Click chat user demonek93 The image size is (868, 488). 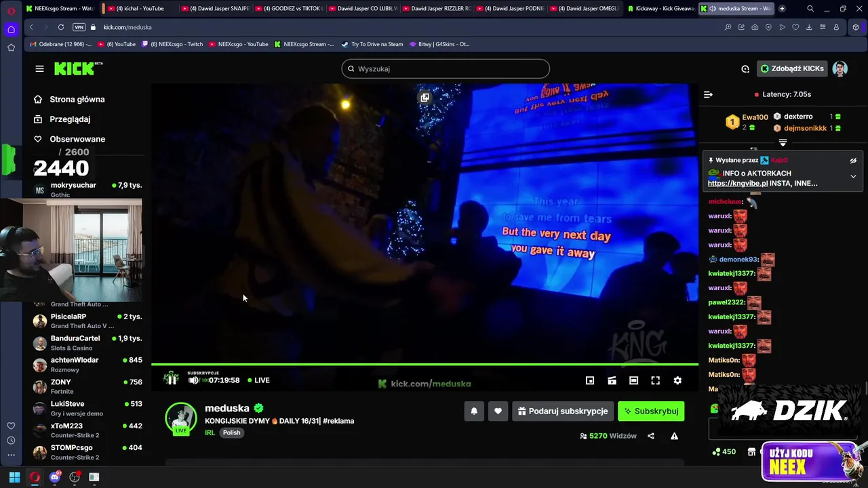[x=738, y=259]
